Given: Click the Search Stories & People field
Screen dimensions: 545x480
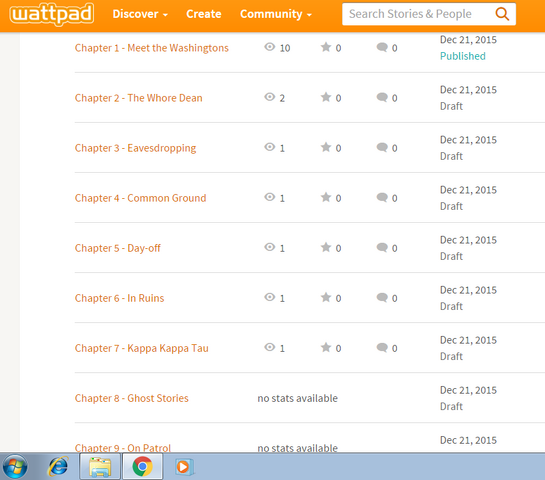Looking at the screenshot, I should (417, 14).
